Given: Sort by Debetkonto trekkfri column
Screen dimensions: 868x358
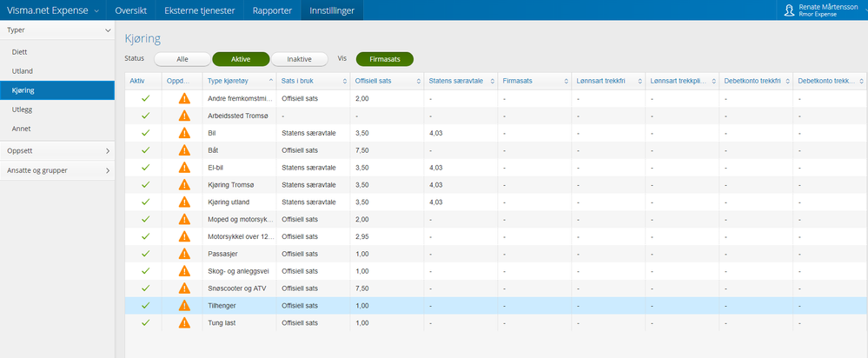Looking at the screenshot, I should tap(756, 81).
